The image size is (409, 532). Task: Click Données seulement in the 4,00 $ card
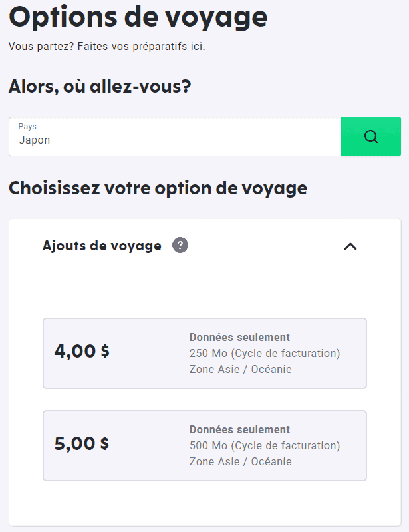239,337
